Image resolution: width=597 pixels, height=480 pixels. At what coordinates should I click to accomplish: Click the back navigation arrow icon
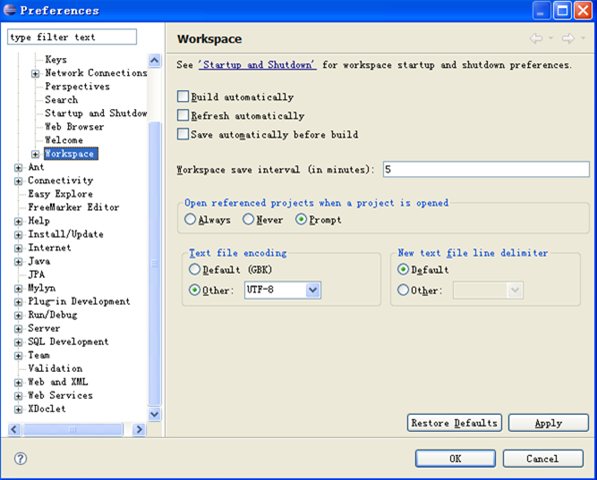pyautogui.click(x=536, y=38)
